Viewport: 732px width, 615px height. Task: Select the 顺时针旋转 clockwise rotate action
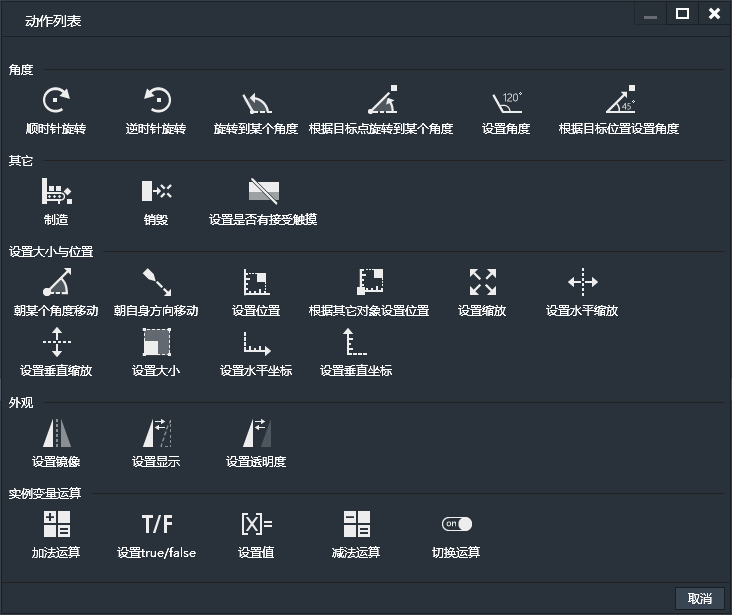56,101
